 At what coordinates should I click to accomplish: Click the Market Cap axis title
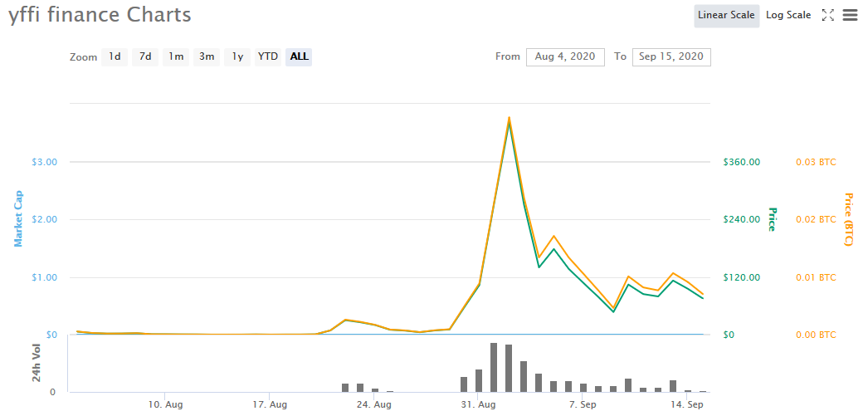click(x=18, y=218)
